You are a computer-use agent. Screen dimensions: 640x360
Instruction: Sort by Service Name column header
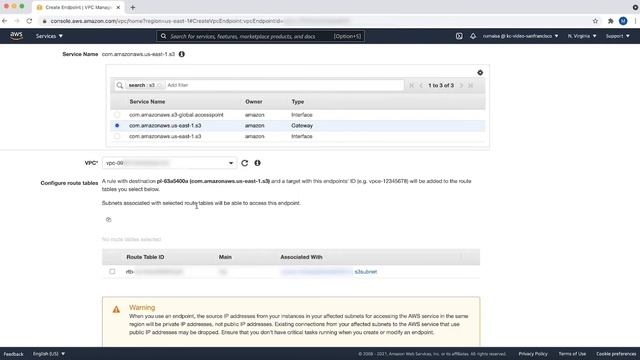coord(147,102)
